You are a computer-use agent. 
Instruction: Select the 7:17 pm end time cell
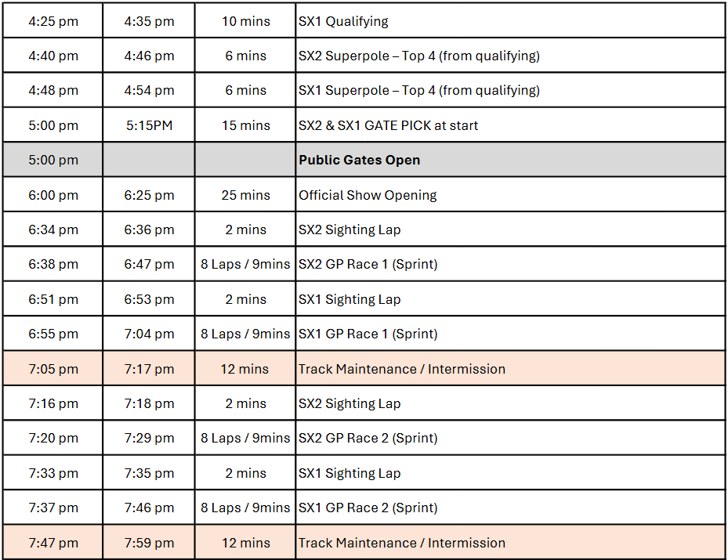tap(149, 369)
